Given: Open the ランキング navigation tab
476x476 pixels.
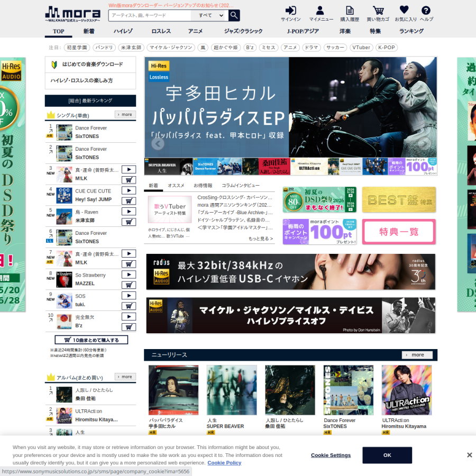Looking at the screenshot, I should pos(411,31).
